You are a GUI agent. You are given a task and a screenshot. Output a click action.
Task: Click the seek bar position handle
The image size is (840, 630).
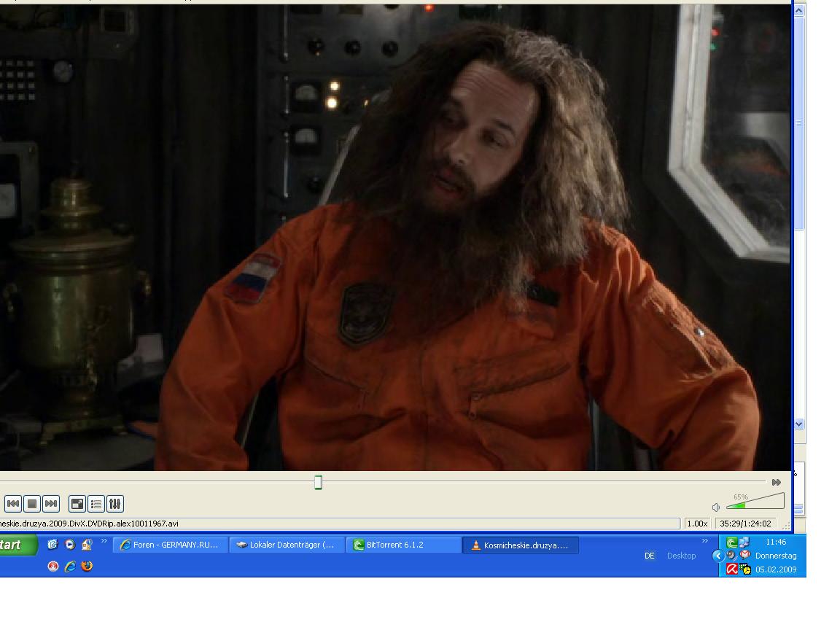[x=318, y=482]
